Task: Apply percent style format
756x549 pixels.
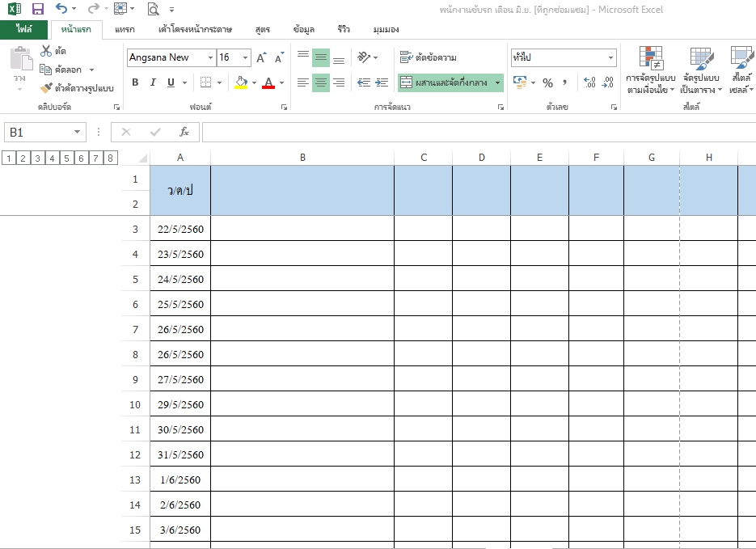Action: [x=547, y=83]
